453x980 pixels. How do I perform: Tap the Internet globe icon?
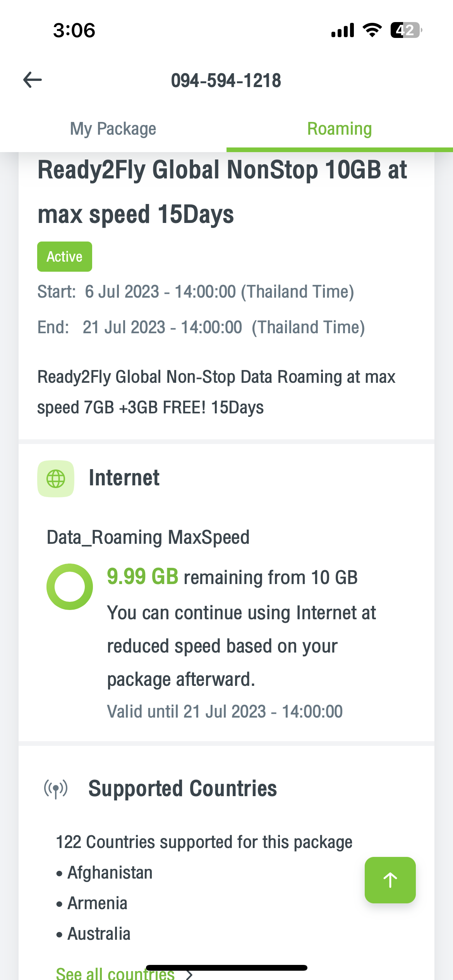pyautogui.click(x=56, y=479)
